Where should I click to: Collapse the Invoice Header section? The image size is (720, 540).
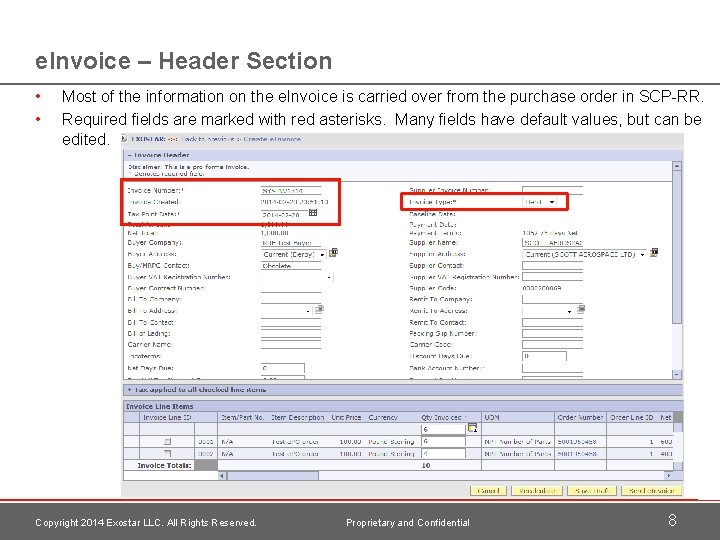coord(129,155)
